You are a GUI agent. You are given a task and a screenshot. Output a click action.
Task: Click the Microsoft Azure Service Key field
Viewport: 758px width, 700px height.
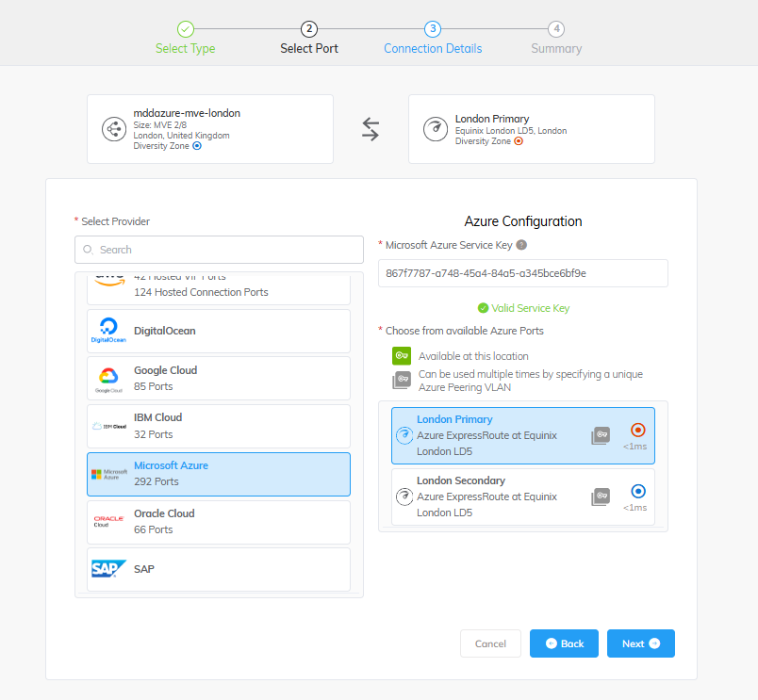(523, 273)
